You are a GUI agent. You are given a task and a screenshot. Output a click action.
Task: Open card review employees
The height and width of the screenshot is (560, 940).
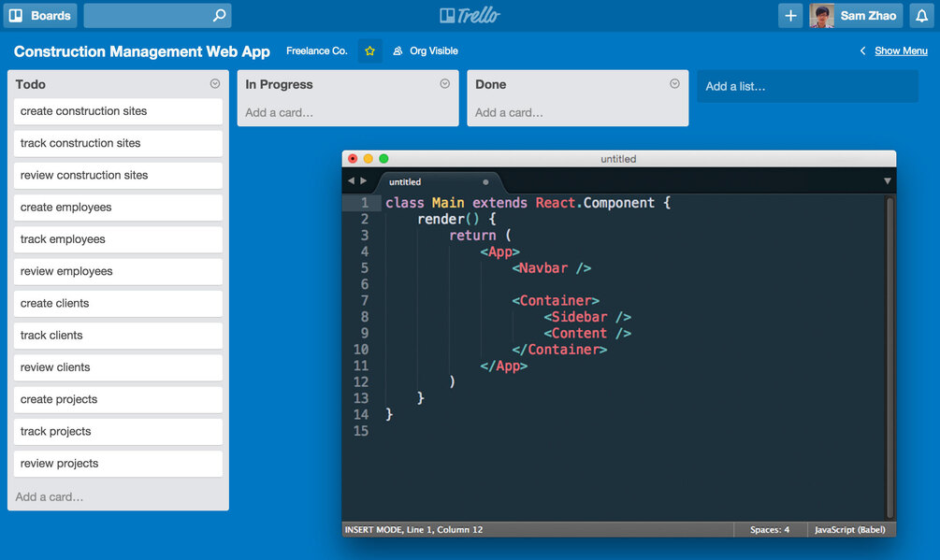tap(118, 271)
